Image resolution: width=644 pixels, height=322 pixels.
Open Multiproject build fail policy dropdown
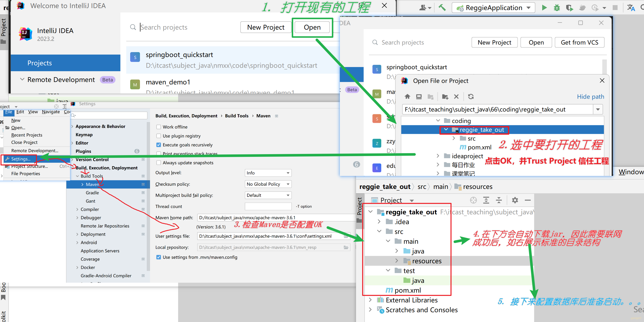(268, 195)
